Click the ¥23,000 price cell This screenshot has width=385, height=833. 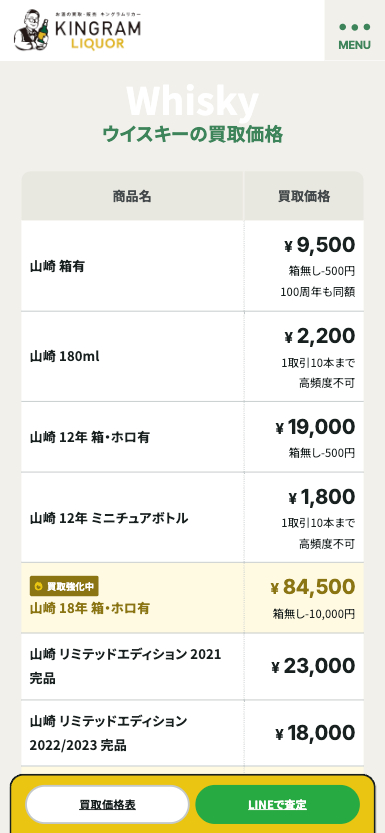pos(304,666)
